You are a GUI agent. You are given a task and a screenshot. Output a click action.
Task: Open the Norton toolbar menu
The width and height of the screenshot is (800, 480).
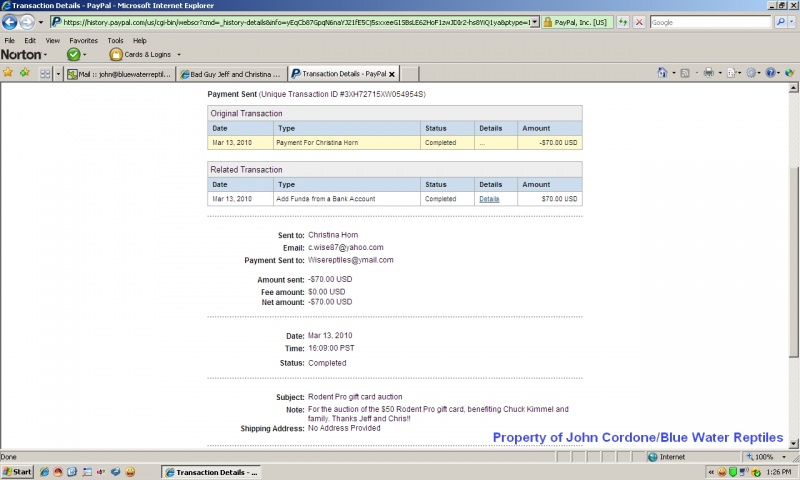(23, 54)
